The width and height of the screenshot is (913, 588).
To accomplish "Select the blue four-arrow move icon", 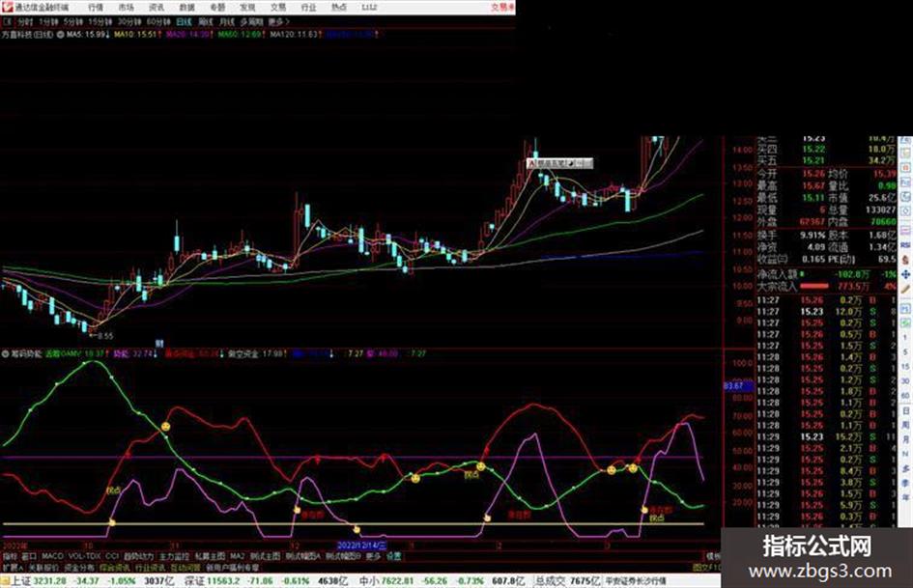I will (905, 274).
